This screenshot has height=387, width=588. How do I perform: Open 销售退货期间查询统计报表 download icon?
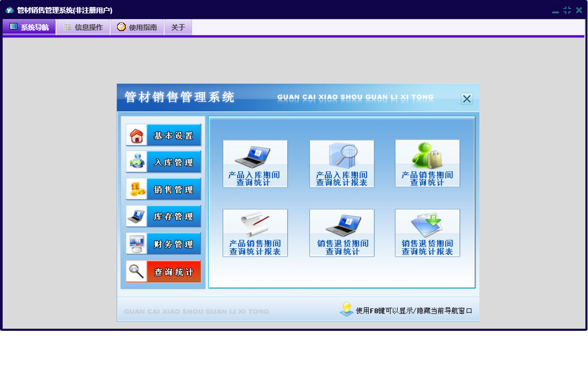[427, 224]
